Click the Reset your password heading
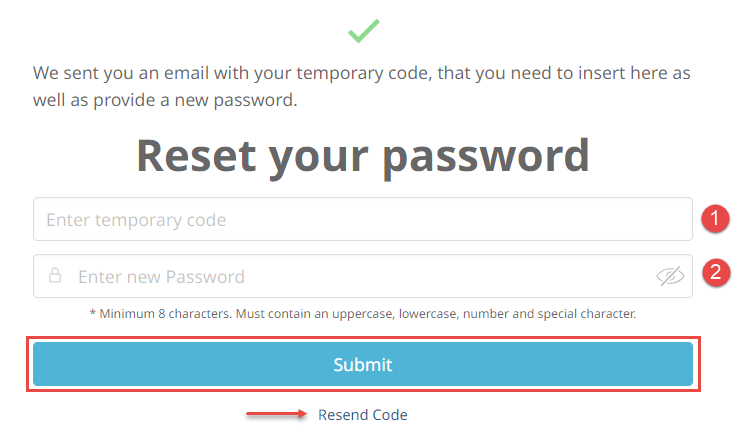Screen dimensions: 741x446 [363, 157]
